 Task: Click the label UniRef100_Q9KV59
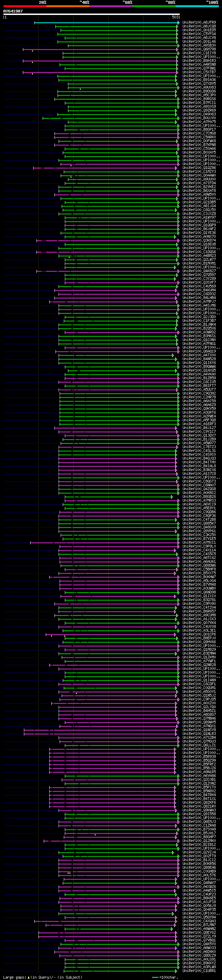(x=199, y=408)
